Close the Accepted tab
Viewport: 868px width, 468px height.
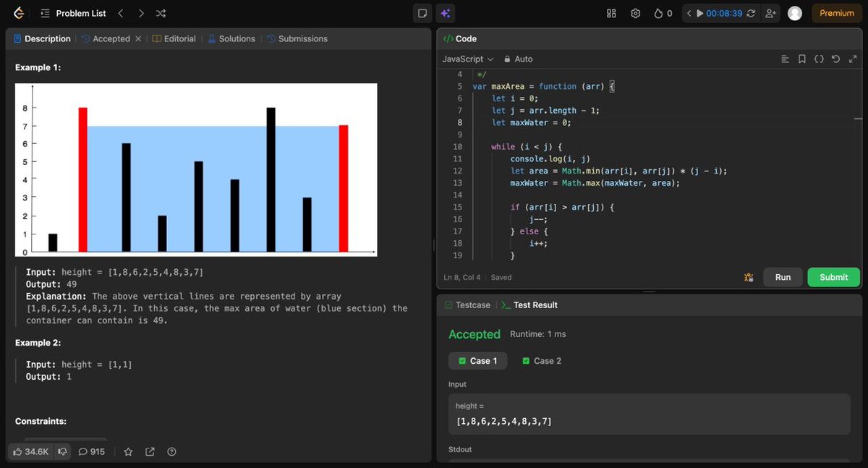point(138,39)
